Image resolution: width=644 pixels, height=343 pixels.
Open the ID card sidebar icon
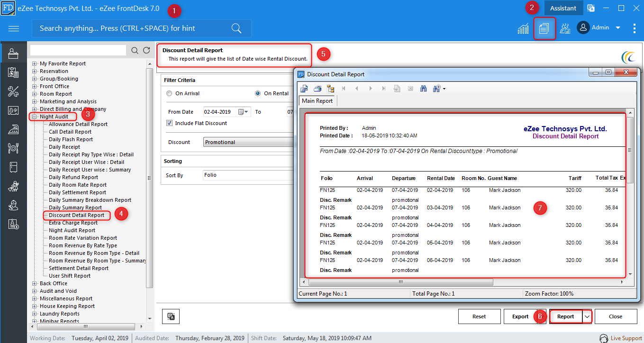point(13,110)
